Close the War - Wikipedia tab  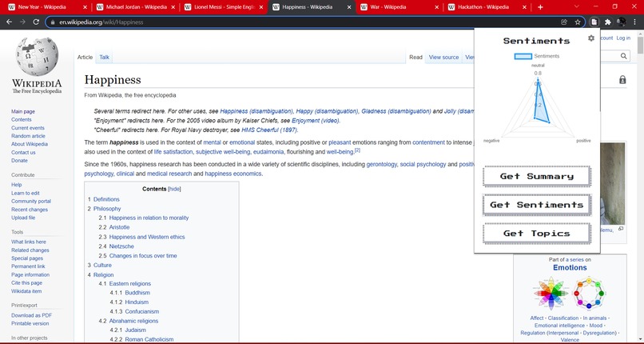(437, 7)
